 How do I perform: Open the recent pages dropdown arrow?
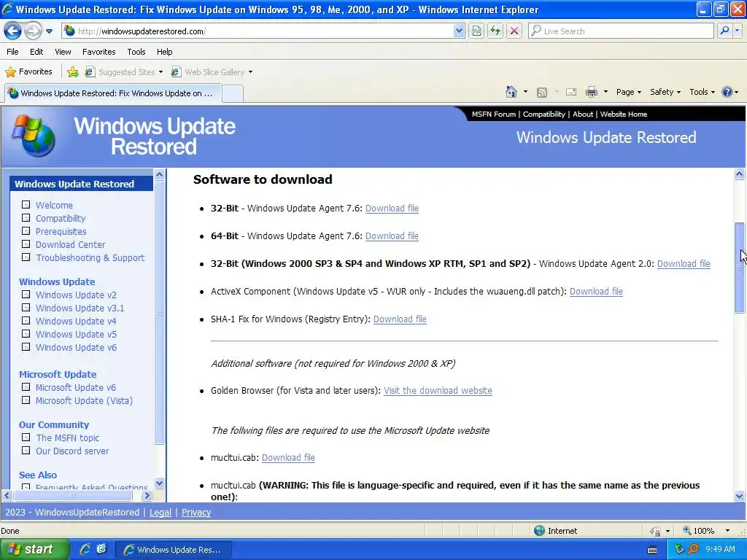(x=49, y=31)
